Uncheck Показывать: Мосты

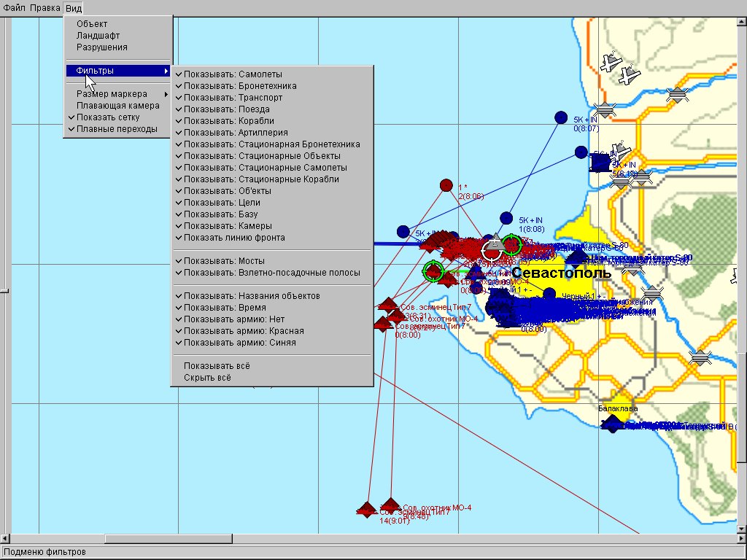tap(224, 261)
